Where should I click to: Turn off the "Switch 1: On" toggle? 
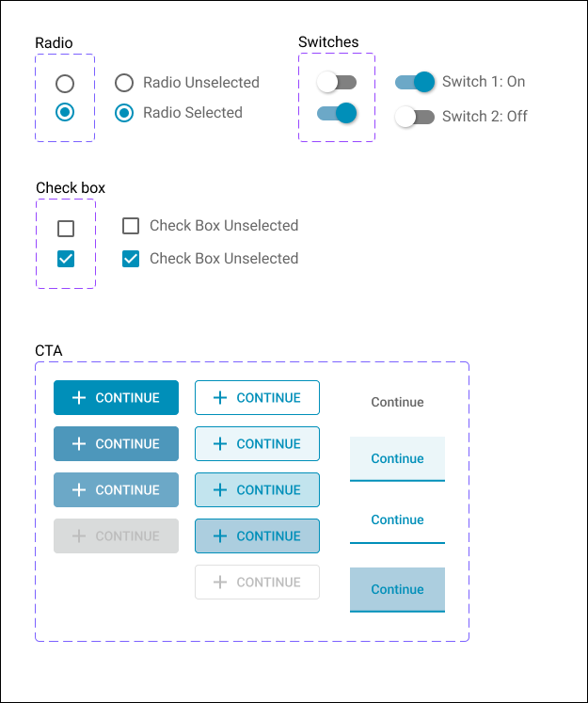(x=415, y=82)
